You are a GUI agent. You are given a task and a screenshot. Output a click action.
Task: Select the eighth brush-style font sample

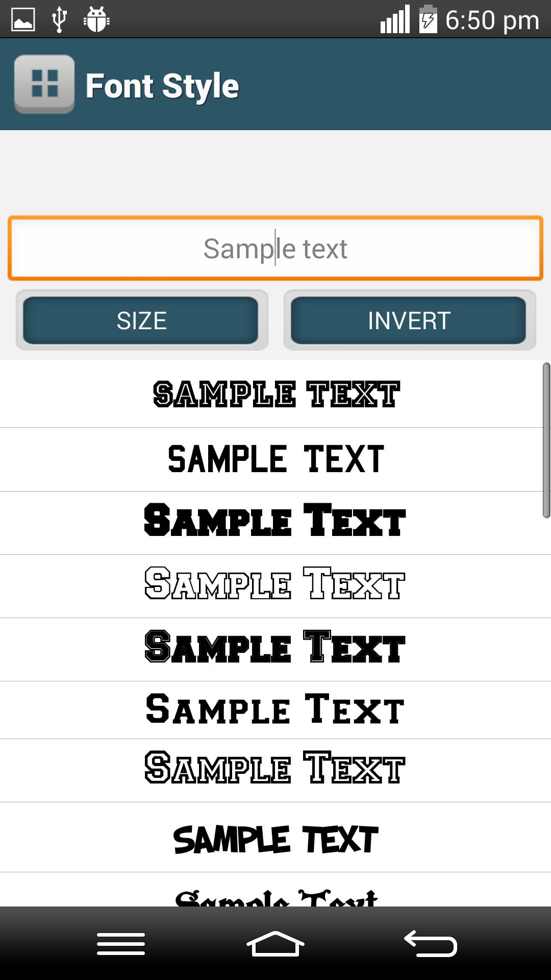[275, 838]
